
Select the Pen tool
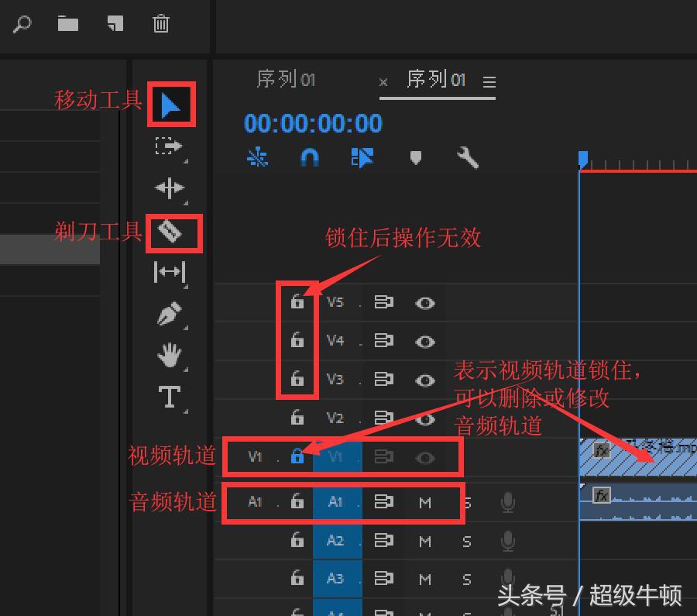coord(170,314)
